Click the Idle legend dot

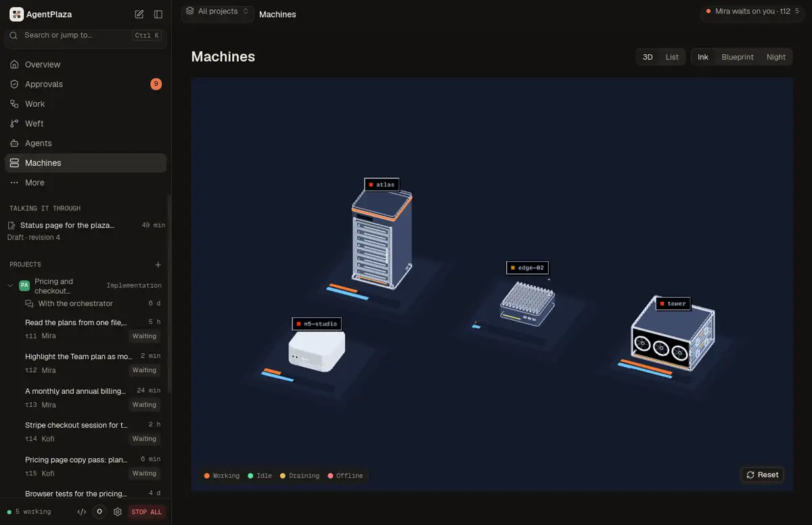(x=250, y=476)
